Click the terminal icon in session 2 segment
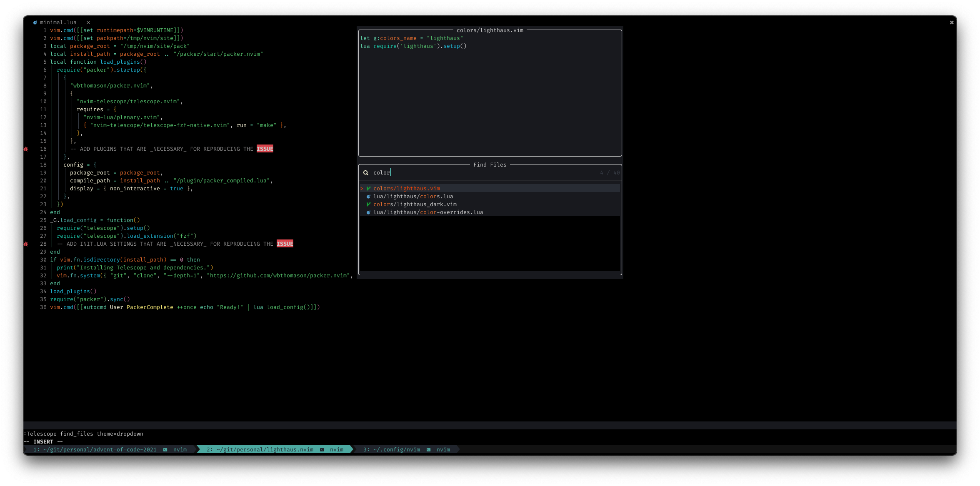 pos(322,449)
